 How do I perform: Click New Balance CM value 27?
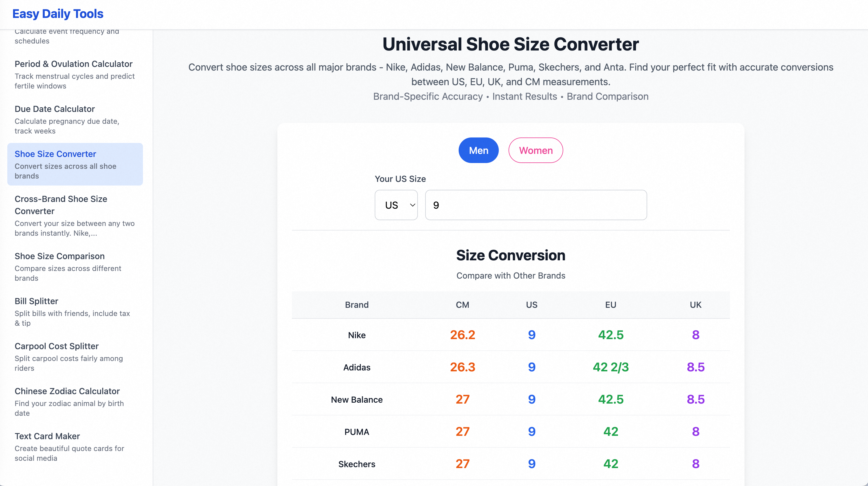coord(462,399)
